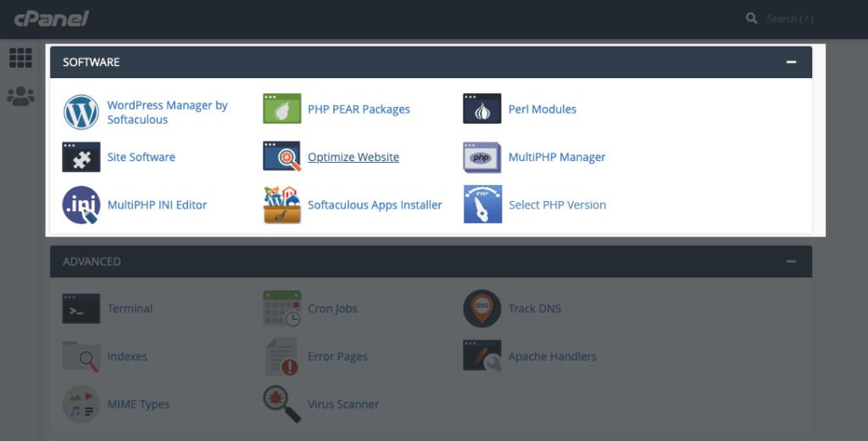Click the Cron Jobs calendar icon

coord(281,308)
